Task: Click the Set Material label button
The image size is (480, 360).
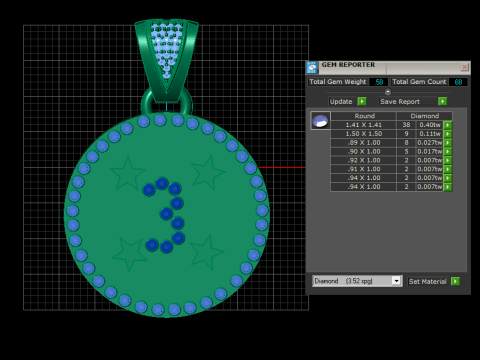Action: point(428,281)
